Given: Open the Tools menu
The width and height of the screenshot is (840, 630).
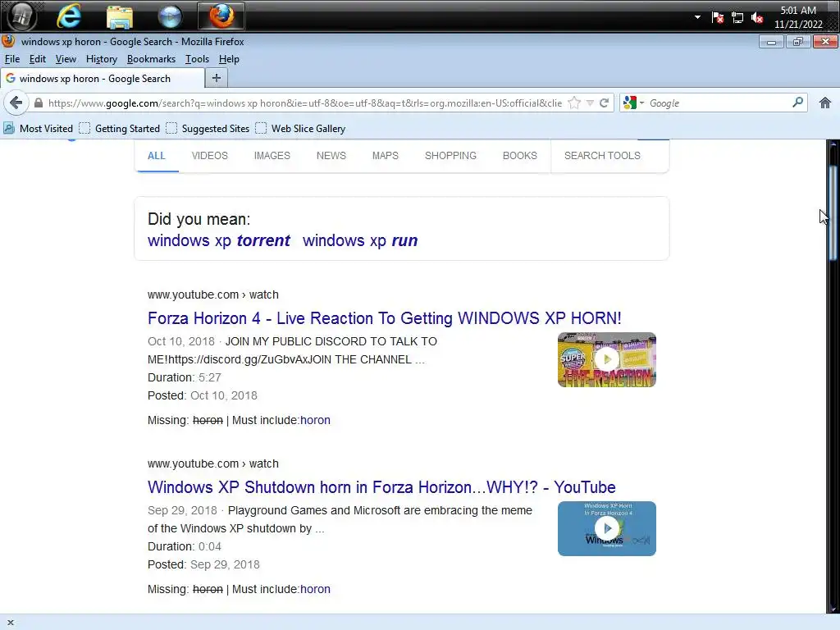Looking at the screenshot, I should tap(197, 59).
